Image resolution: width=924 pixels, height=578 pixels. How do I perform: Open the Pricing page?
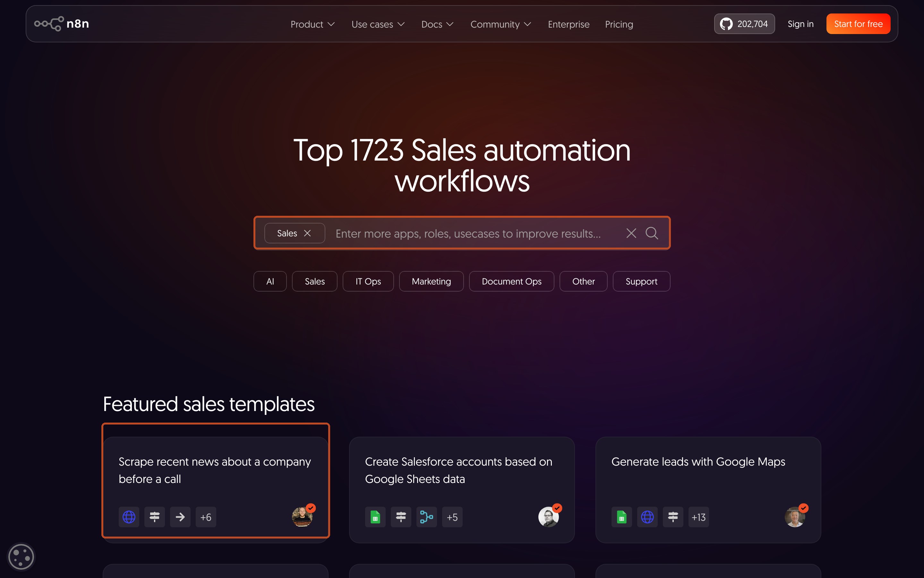point(619,24)
